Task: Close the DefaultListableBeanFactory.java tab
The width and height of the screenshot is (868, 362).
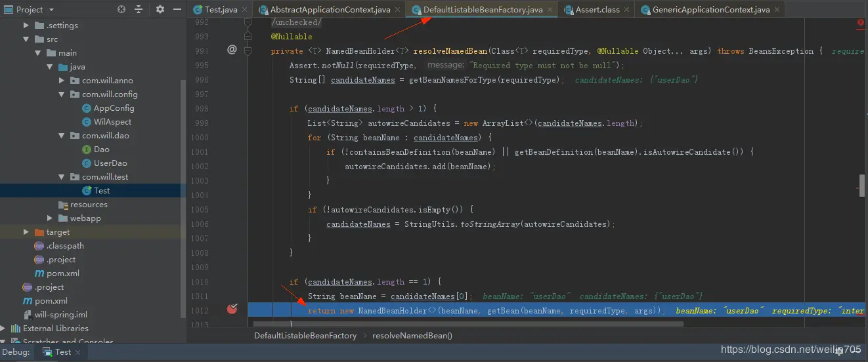Action: [550, 10]
